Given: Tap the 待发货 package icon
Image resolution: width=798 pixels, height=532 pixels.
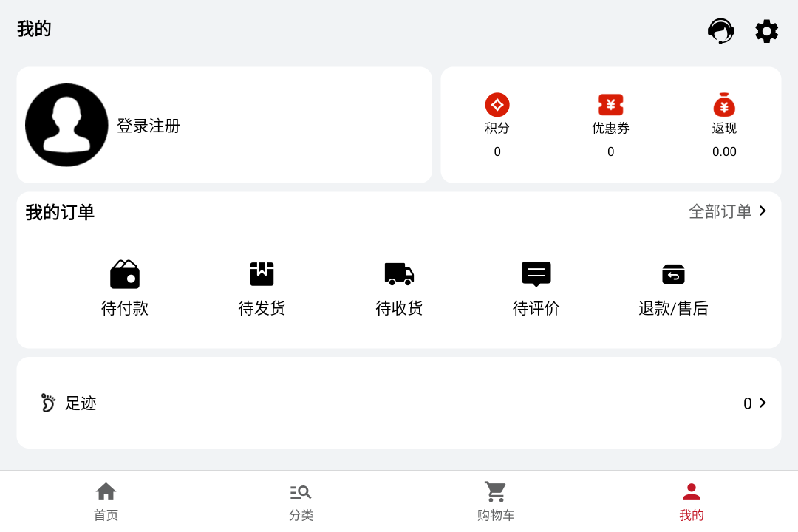Looking at the screenshot, I should coord(262,274).
